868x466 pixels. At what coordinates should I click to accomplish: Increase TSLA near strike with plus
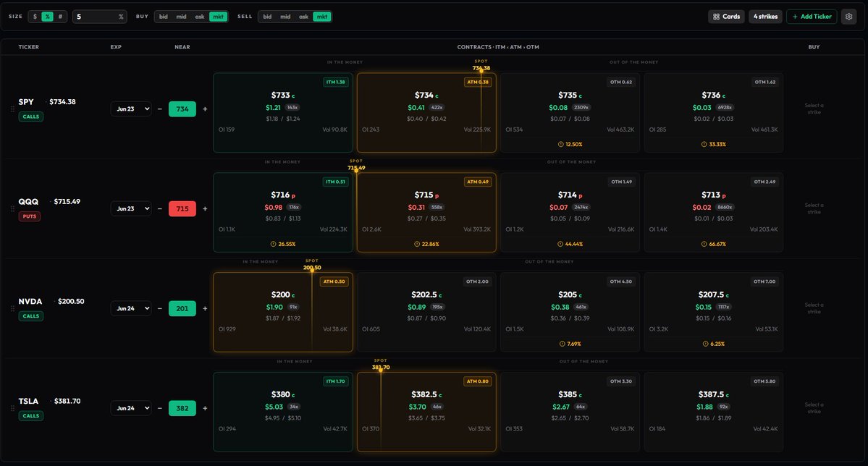(x=205, y=408)
